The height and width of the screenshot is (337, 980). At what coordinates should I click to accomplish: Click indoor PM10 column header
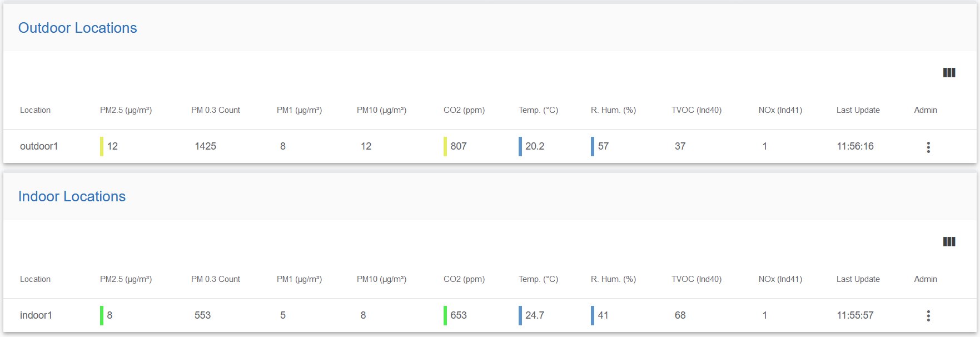pyautogui.click(x=381, y=279)
